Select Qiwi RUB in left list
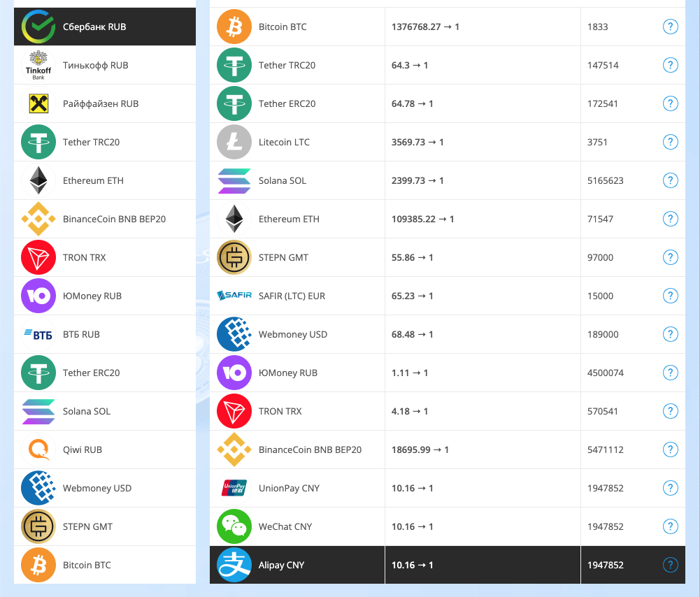Image resolution: width=700 pixels, height=597 pixels. tap(105, 449)
